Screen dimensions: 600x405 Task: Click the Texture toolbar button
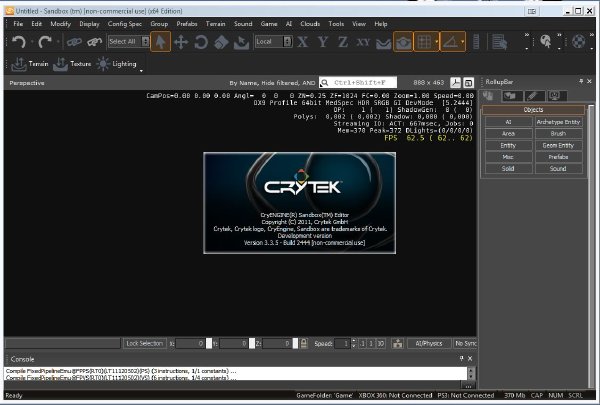tap(72, 64)
